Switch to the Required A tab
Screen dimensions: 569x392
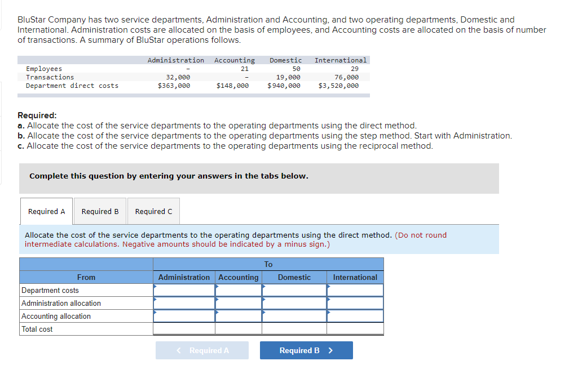(46, 211)
